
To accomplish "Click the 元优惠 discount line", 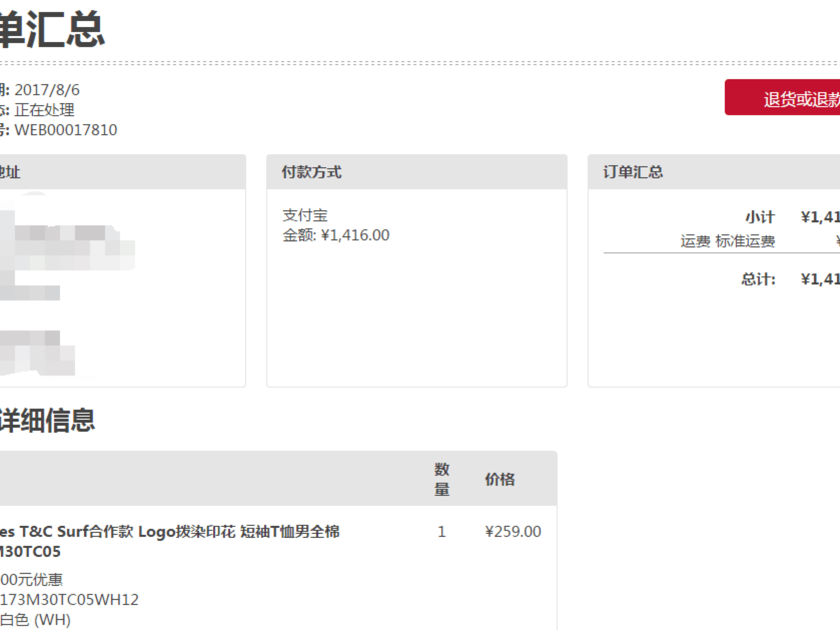I will (32, 579).
